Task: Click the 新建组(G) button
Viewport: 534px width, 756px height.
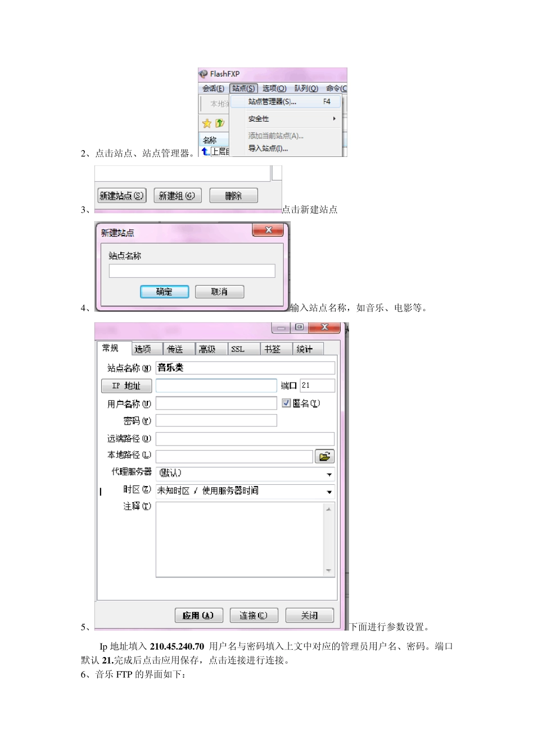Action: coord(177,195)
